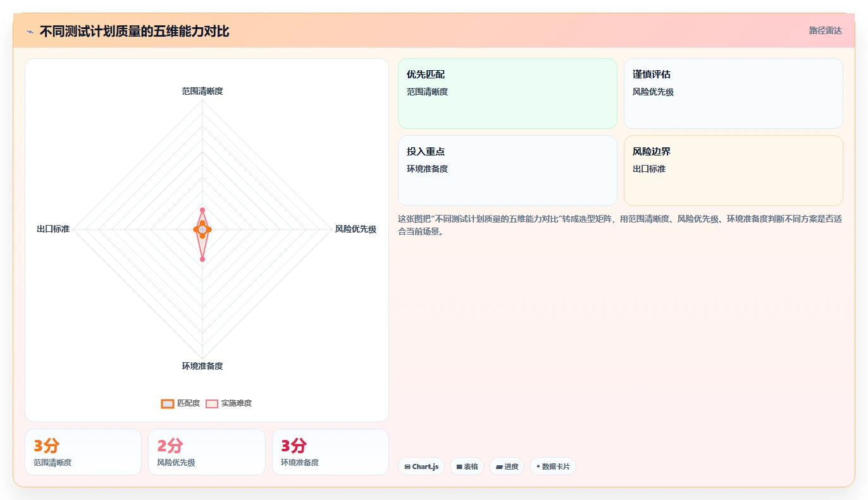
Task: Select the 进度 tag chip
Action: coord(507,466)
